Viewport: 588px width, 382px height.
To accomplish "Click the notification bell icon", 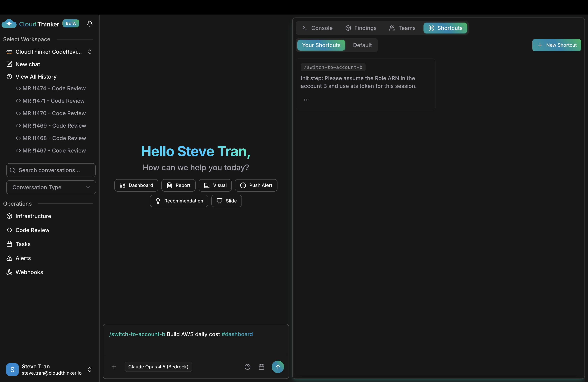I will pyautogui.click(x=90, y=24).
